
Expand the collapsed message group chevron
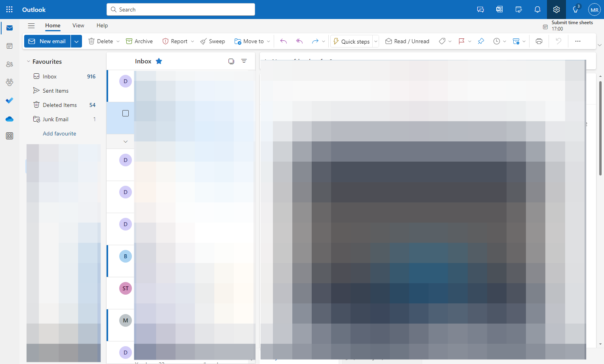(x=126, y=141)
